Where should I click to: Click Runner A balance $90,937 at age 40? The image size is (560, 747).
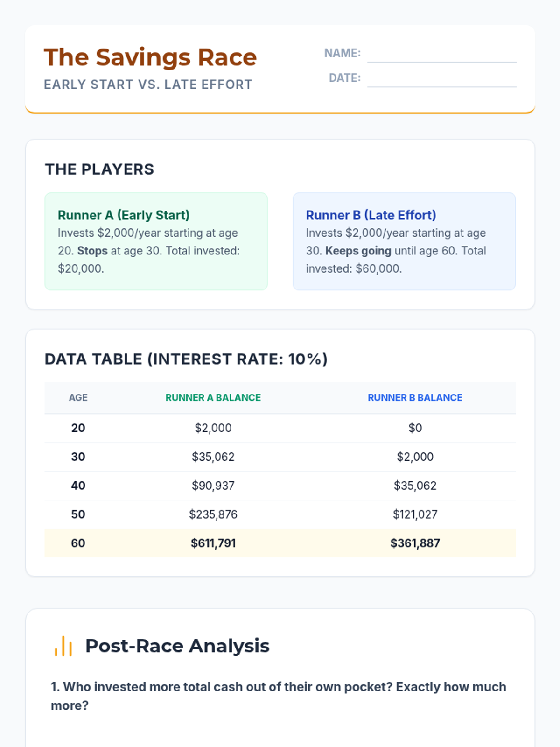(213, 486)
